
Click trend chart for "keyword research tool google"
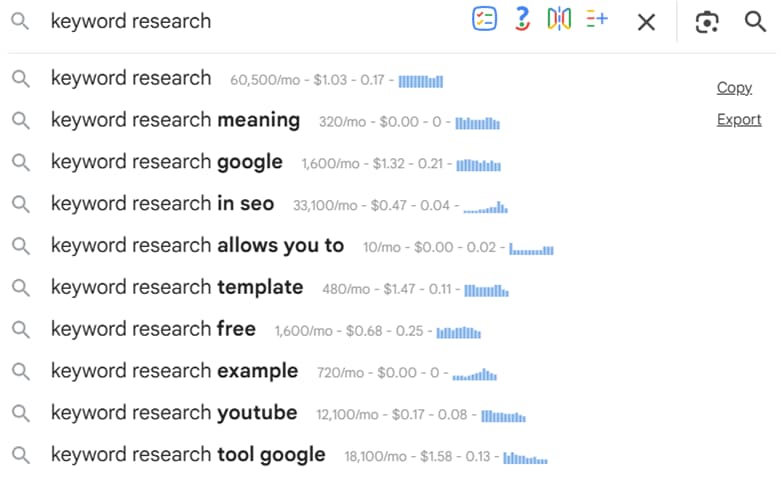pos(526,457)
